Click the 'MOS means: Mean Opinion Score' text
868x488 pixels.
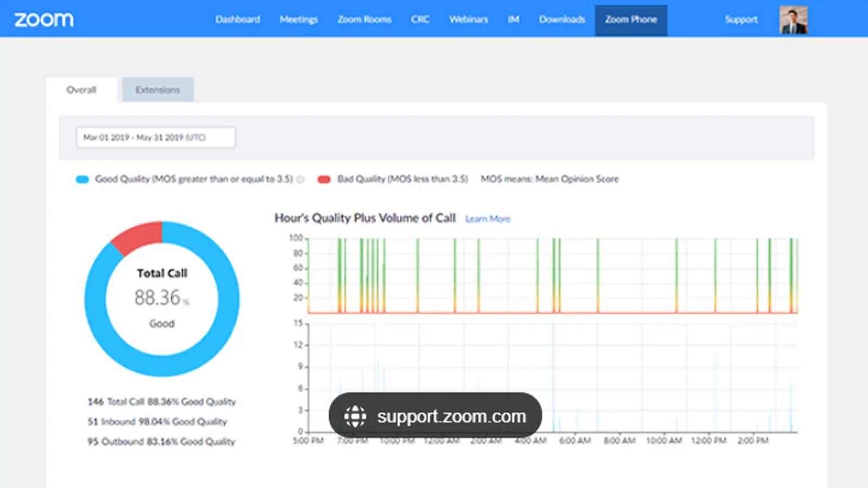tap(550, 179)
